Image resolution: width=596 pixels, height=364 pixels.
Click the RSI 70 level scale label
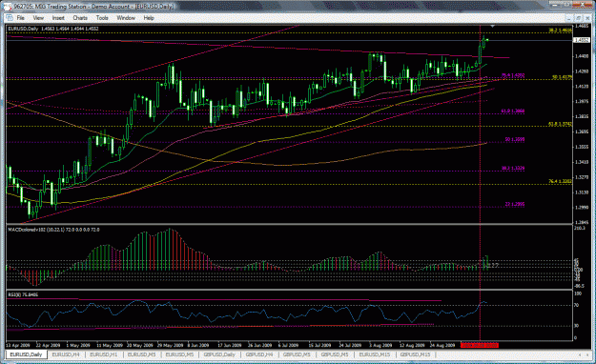click(x=577, y=305)
